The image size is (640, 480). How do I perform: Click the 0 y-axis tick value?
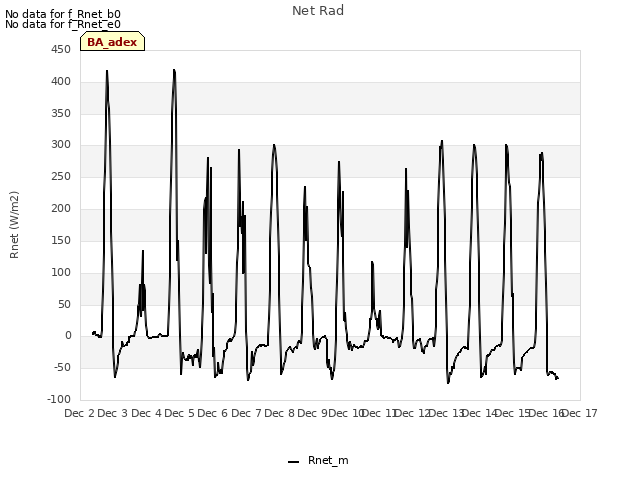[x=68, y=336]
